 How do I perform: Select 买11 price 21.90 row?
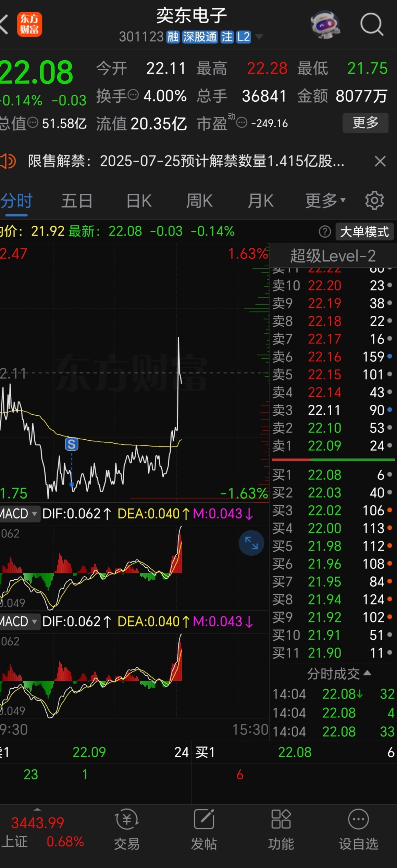[333, 653]
